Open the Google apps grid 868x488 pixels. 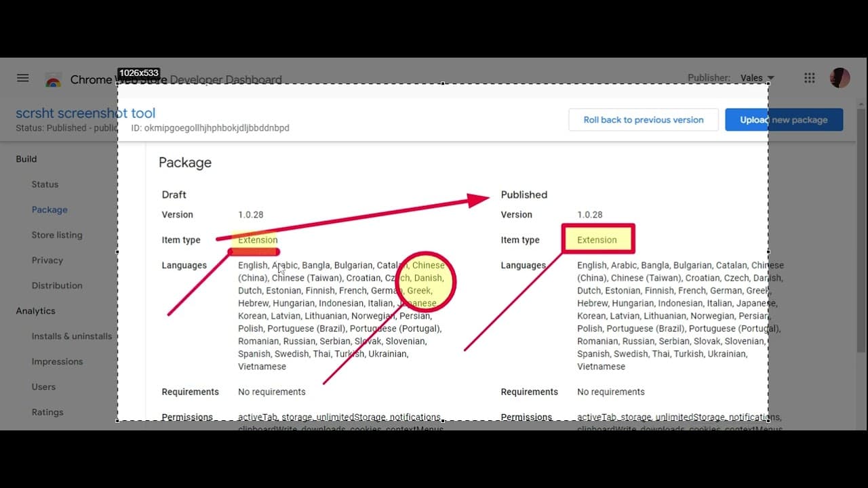pyautogui.click(x=809, y=78)
